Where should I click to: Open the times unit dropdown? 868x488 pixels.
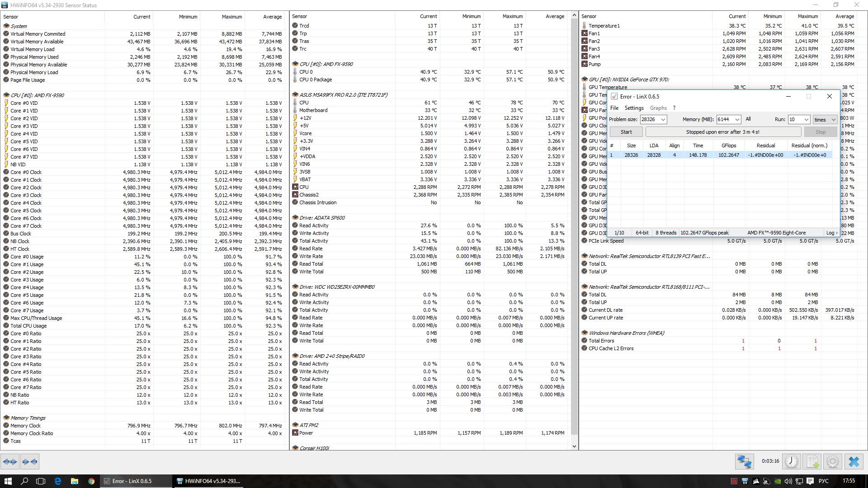point(833,119)
